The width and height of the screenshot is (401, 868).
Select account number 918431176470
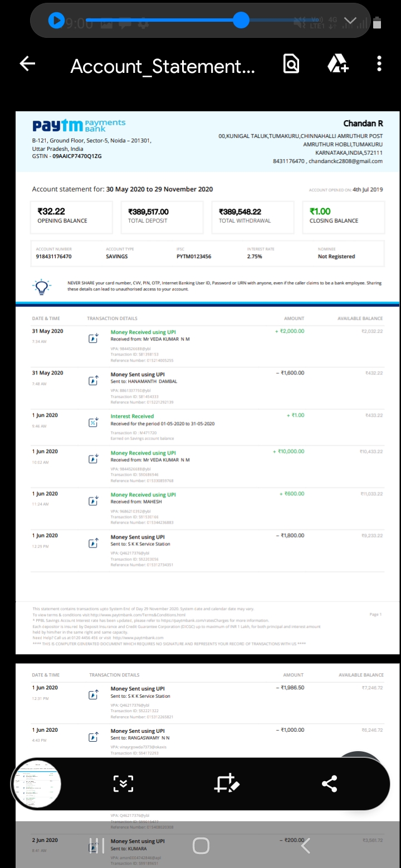(54, 257)
